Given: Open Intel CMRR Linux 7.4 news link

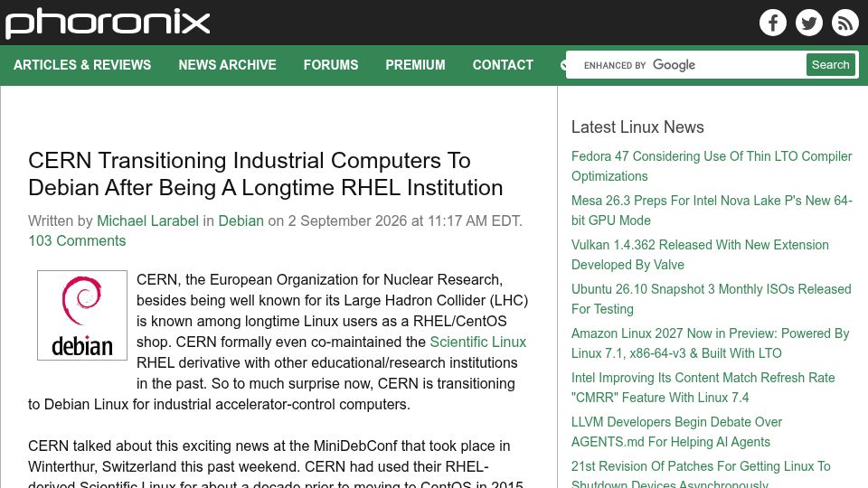Looking at the screenshot, I should (x=703, y=388).
